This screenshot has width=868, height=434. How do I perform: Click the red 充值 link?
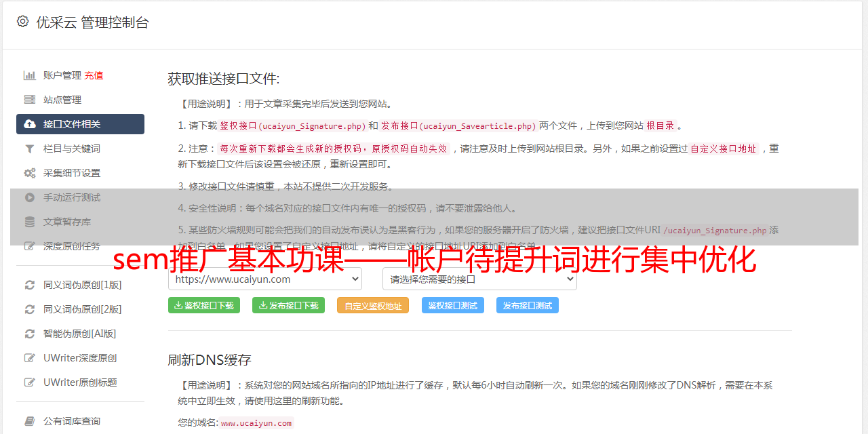(x=94, y=75)
